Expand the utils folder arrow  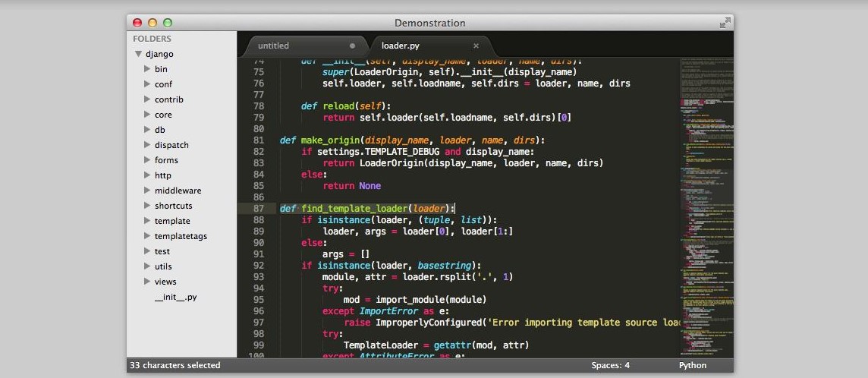[147, 266]
